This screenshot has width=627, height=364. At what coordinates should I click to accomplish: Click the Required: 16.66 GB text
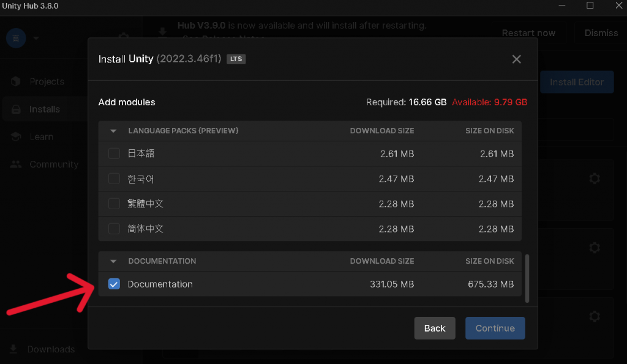tap(407, 102)
